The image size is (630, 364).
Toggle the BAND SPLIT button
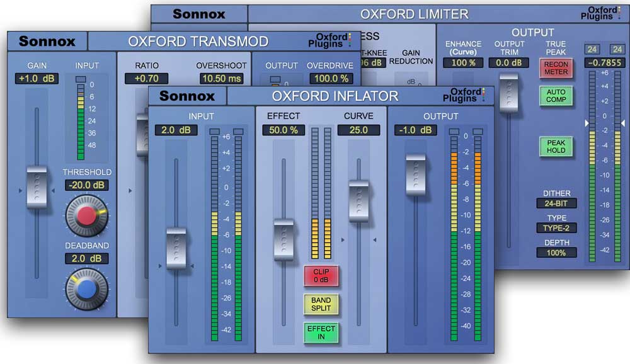click(321, 304)
